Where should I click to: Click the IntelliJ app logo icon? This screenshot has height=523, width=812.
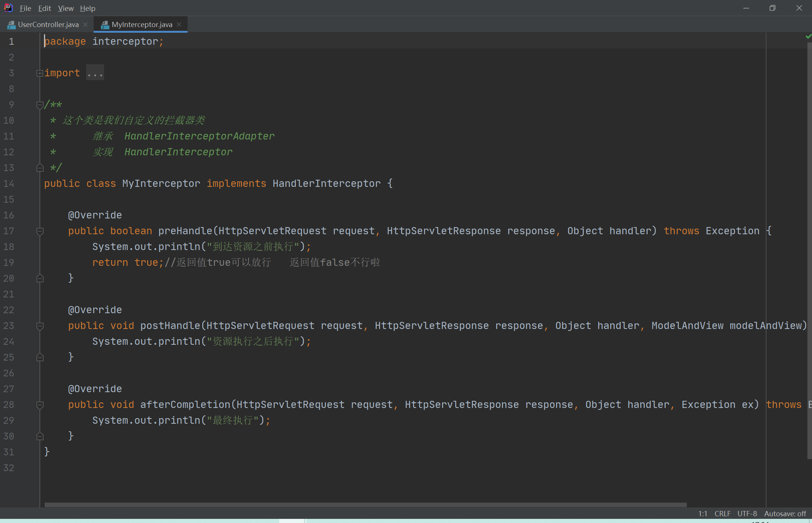tap(8, 8)
